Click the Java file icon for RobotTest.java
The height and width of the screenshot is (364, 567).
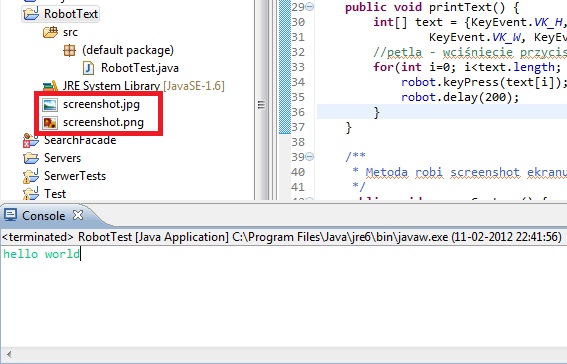88,68
